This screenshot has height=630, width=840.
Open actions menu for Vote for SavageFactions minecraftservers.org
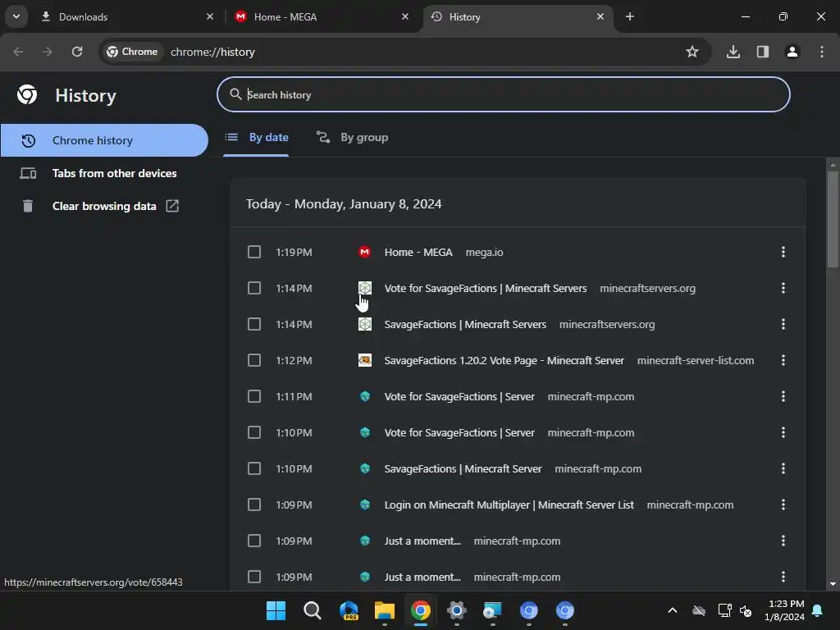[783, 288]
